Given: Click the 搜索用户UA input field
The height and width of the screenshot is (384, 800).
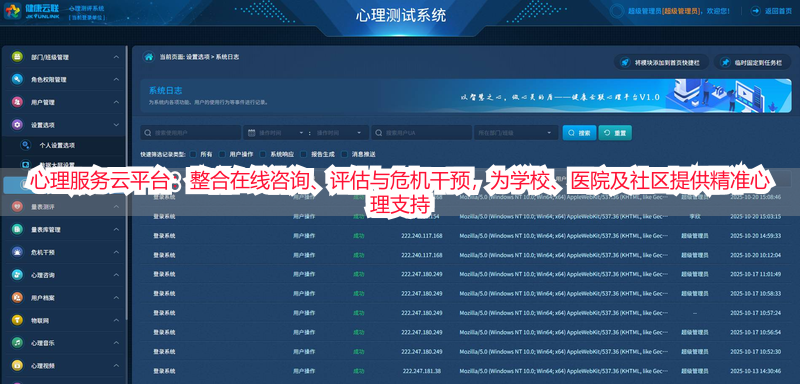Looking at the screenshot, I should click(x=421, y=133).
